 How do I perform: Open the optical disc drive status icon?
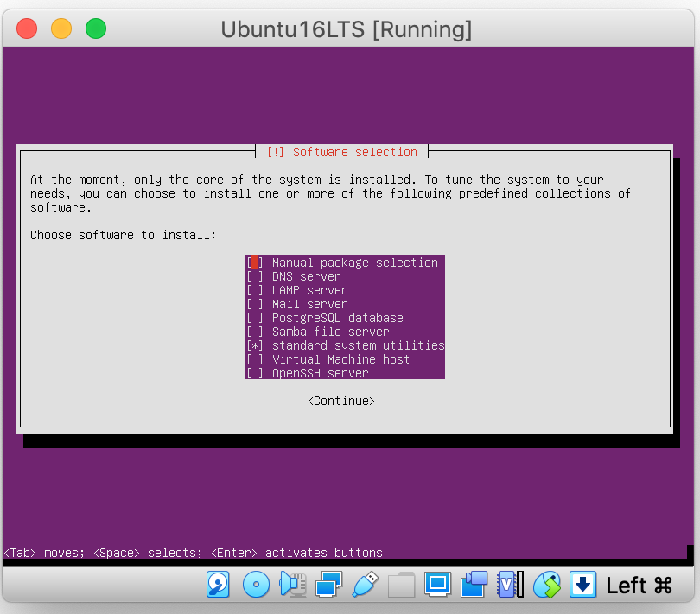point(256,585)
